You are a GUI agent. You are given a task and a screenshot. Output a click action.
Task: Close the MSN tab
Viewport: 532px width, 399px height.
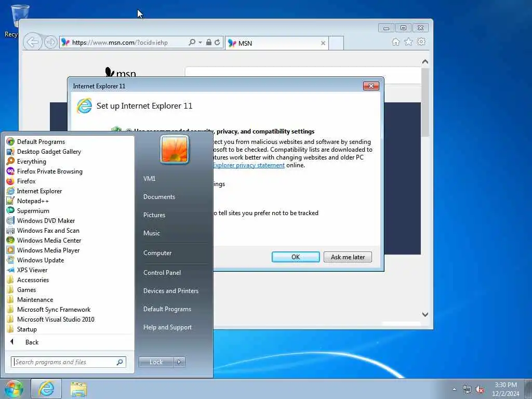323,43
